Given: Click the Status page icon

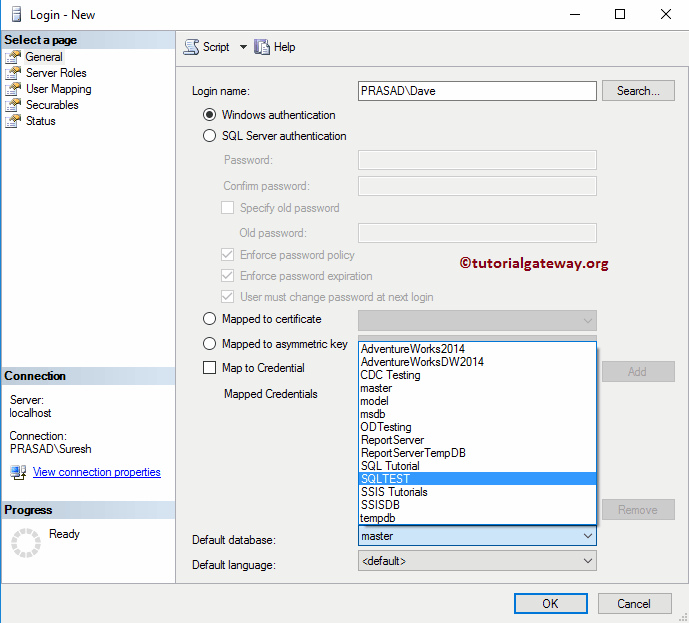Looking at the screenshot, I should (13, 121).
